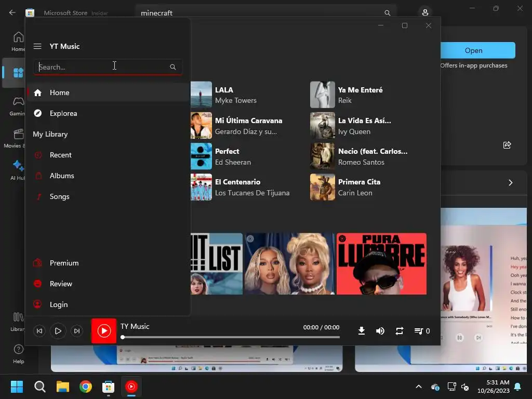Open the taskbar clock and date
532x399 pixels.
point(494,387)
